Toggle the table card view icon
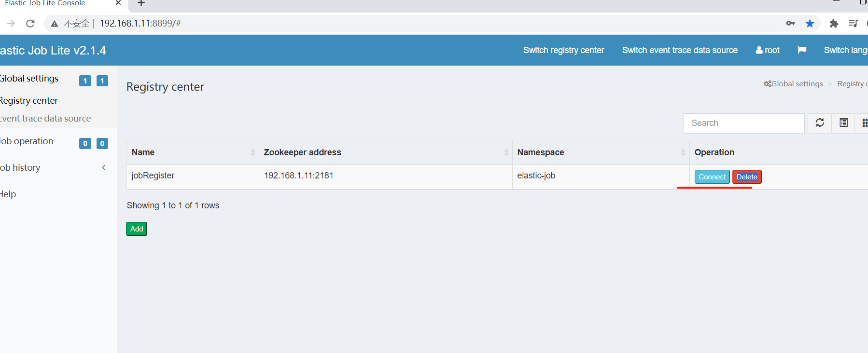Image resolution: width=868 pixels, height=353 pixels. (843, 123)
